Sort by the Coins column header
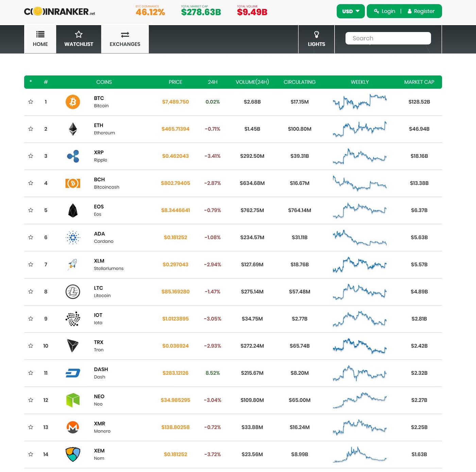This screenshot has width=476, height=472. pyautogui.click(x=104, y=82)
